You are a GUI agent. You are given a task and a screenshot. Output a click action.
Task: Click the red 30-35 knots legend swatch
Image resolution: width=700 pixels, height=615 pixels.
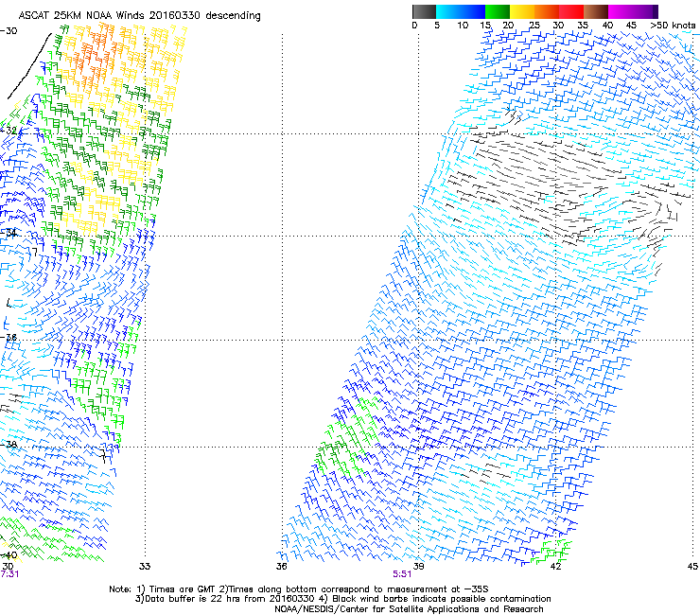pos(571,11)
